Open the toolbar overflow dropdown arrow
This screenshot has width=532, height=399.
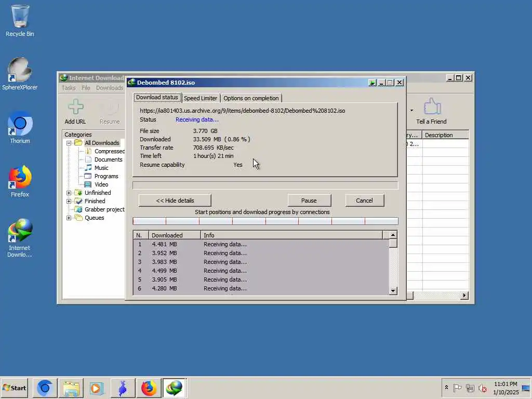(x=411, y=110)
